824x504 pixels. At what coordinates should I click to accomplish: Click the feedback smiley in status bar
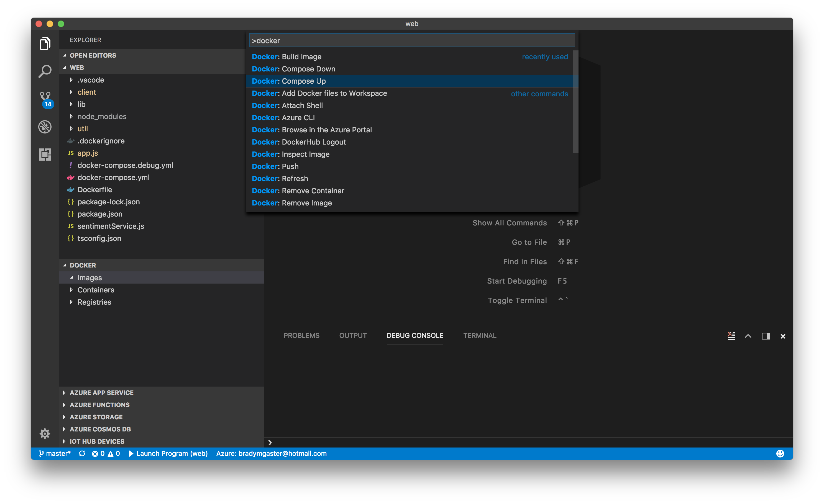pos(780,453)
